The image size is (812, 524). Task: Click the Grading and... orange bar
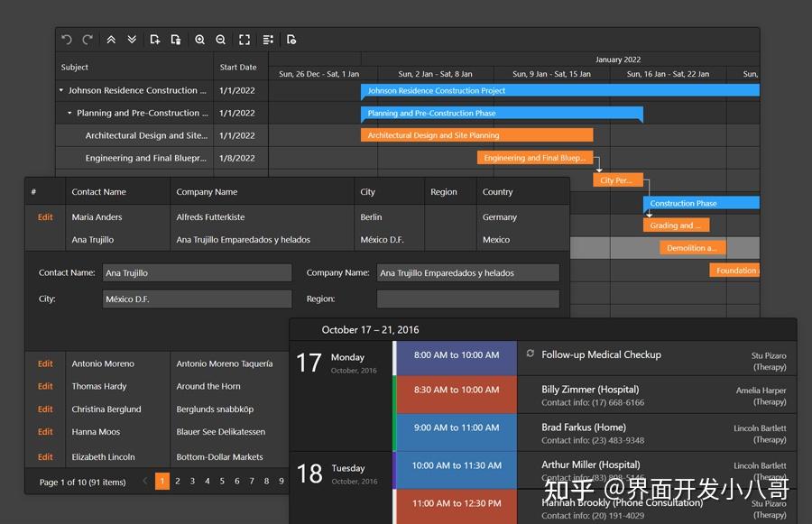pos(677,225)
